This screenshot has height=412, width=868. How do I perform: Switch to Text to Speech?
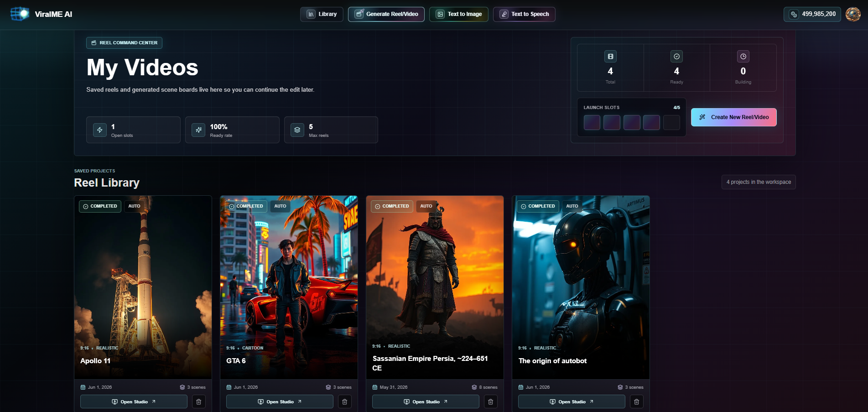(x=524, y=14)
